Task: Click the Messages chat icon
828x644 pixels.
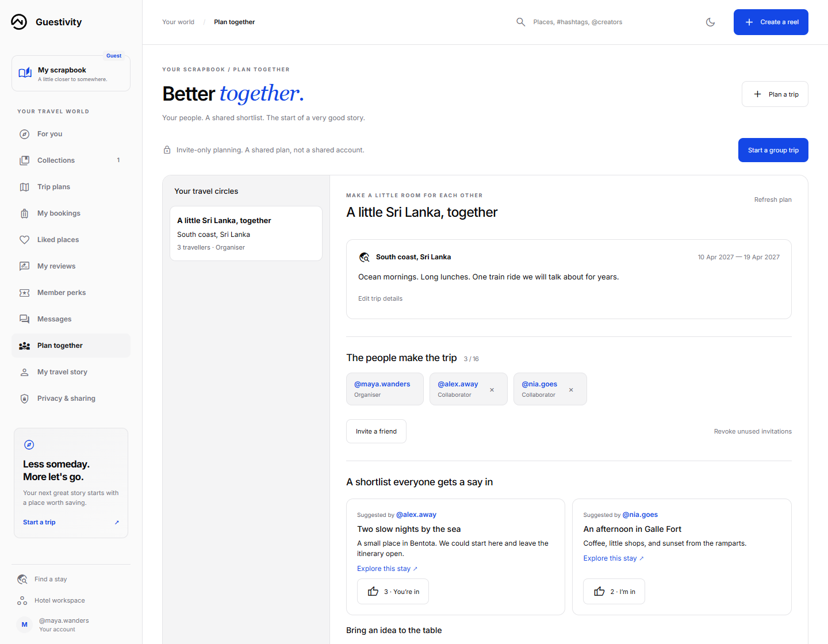Action: pyautogui.click(x=24, y=319)
